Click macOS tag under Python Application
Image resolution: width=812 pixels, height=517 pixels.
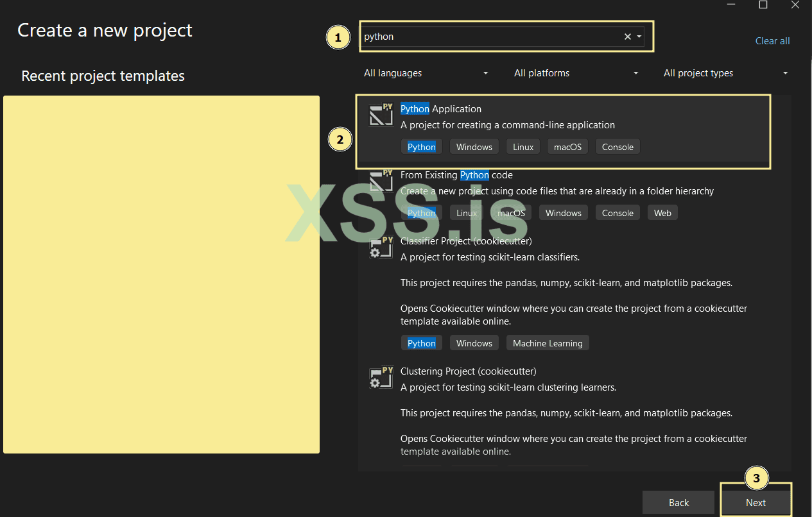tap(567, 147)
